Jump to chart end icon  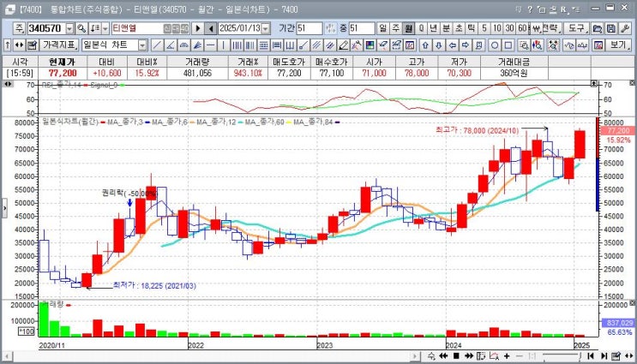[x=604, y=356]
